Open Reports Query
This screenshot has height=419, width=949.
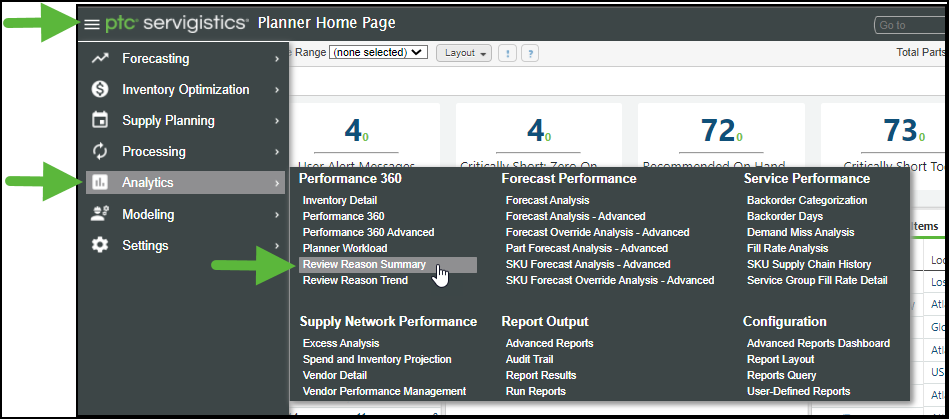781,375
